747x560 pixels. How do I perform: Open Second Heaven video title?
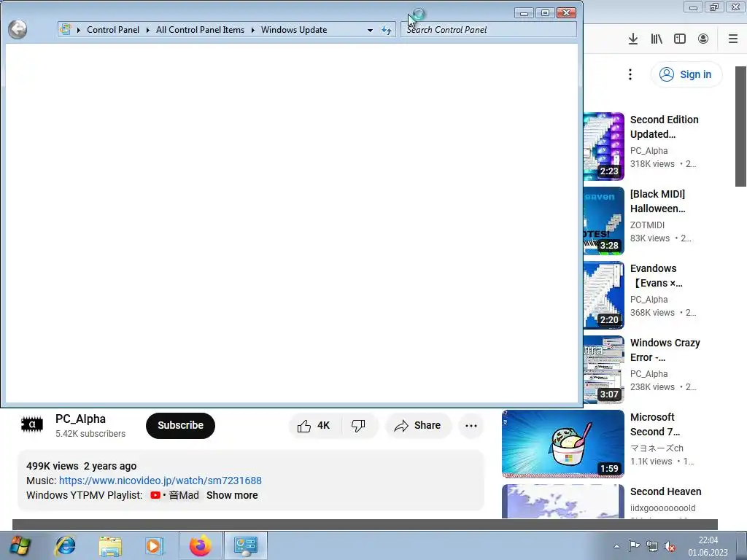point(665,491)
